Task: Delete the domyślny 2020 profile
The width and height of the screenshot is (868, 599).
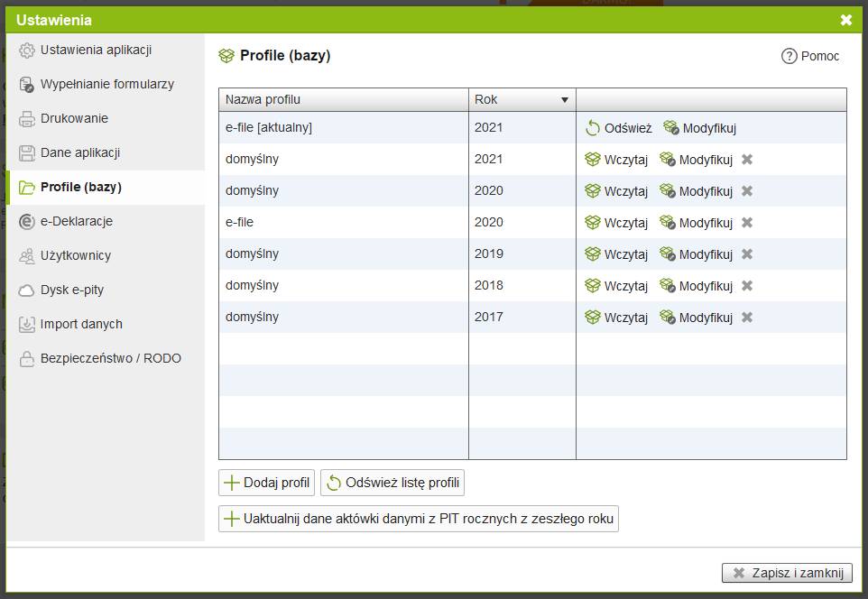Action: point(747,191)
